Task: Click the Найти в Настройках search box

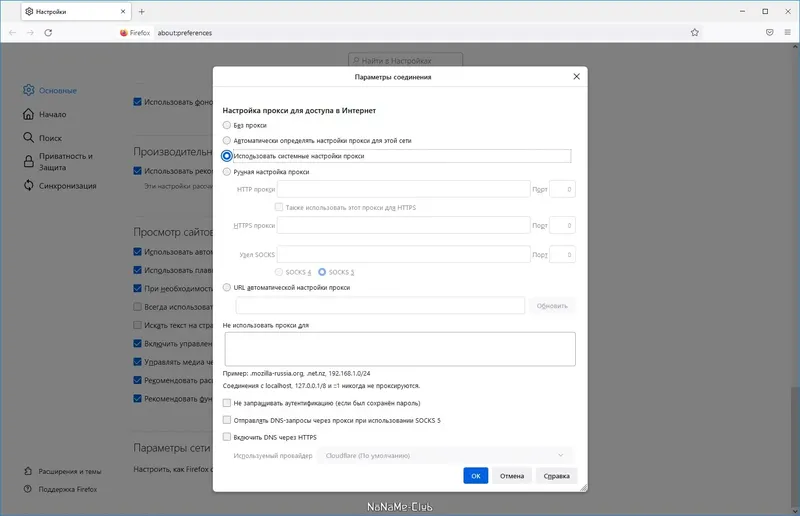Action: [x=406, y=60]
